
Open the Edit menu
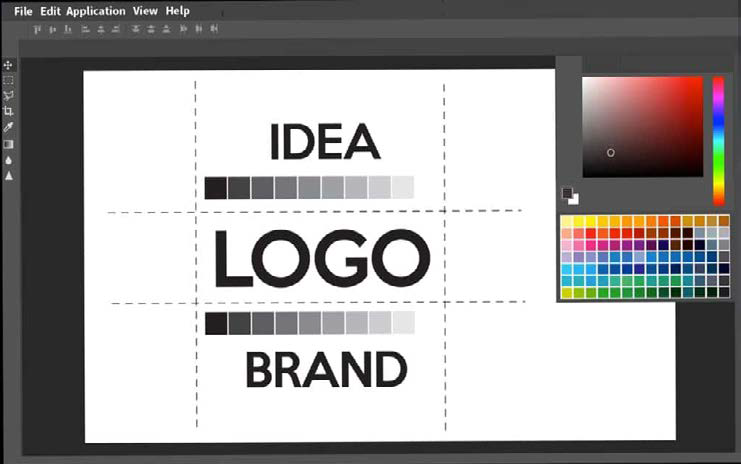50,11
